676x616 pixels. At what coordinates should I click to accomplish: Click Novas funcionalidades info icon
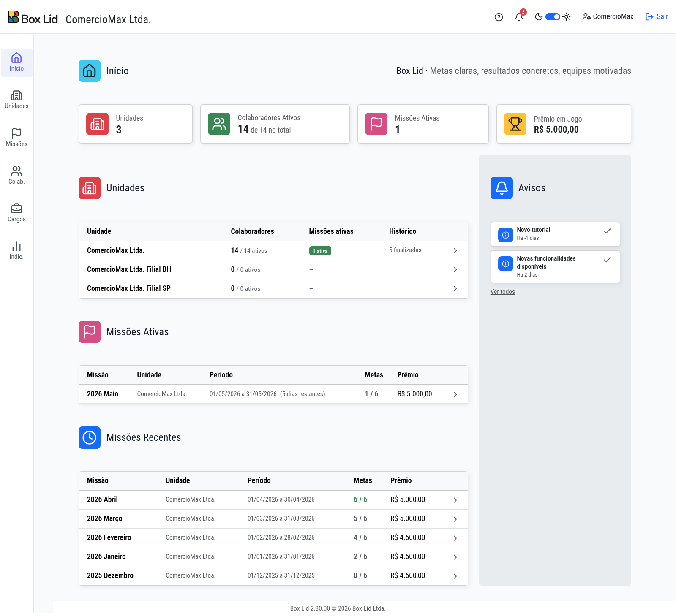506,264
